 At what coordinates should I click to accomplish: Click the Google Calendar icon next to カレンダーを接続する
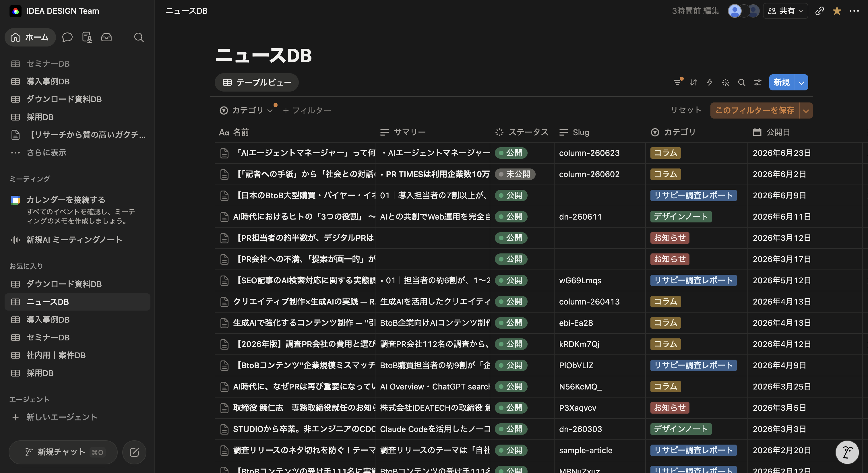tap(15, 200)
